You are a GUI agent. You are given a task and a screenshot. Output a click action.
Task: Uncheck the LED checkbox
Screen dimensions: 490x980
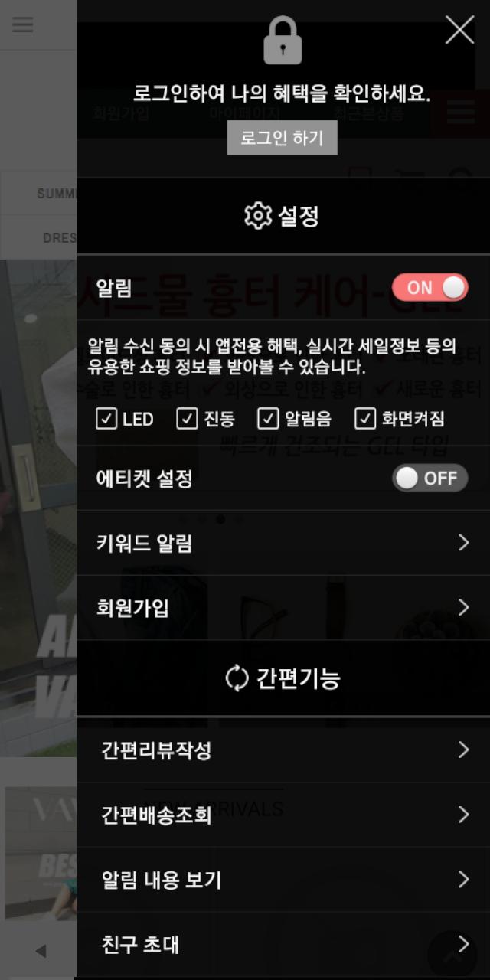106,419
